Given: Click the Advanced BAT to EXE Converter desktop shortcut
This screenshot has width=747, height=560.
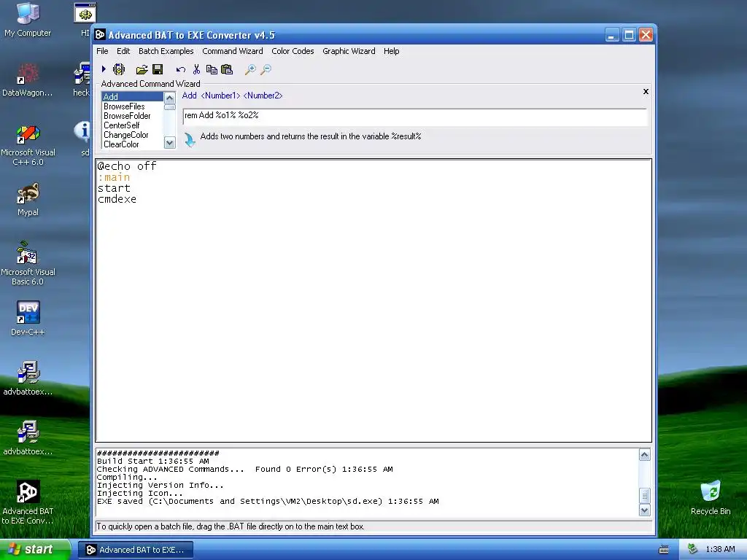Looking at the screenshot, I should click(28, 502).
